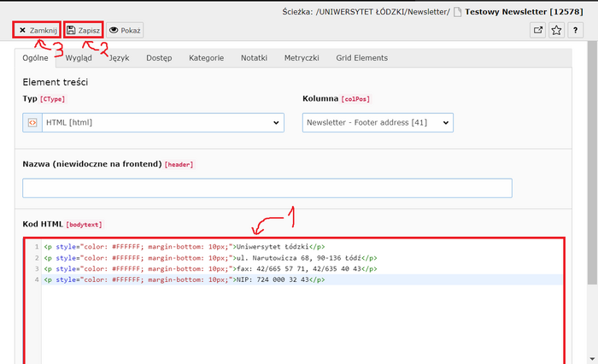Select the Kategorie tab
The image size is (598, 364).
[x=206, y=58]
